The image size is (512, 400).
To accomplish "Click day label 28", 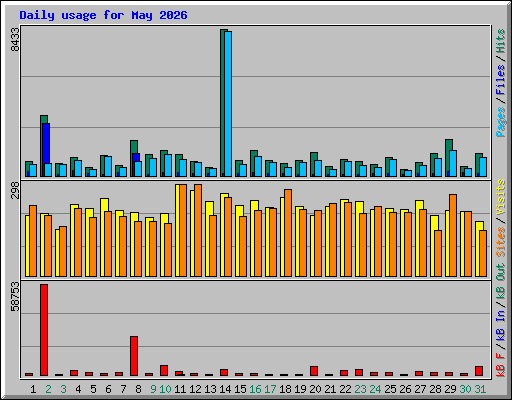I will pos(435,389).
